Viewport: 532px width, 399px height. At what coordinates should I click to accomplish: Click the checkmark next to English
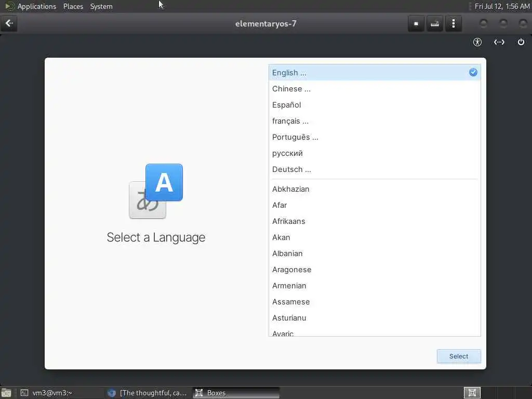(473, 72)
